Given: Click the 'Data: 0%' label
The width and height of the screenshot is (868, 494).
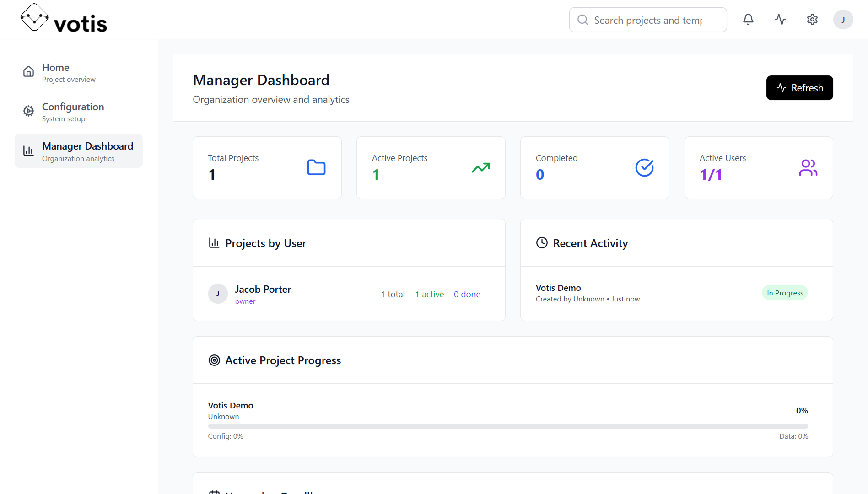Looking at the screenshot, I should point(794,436).
